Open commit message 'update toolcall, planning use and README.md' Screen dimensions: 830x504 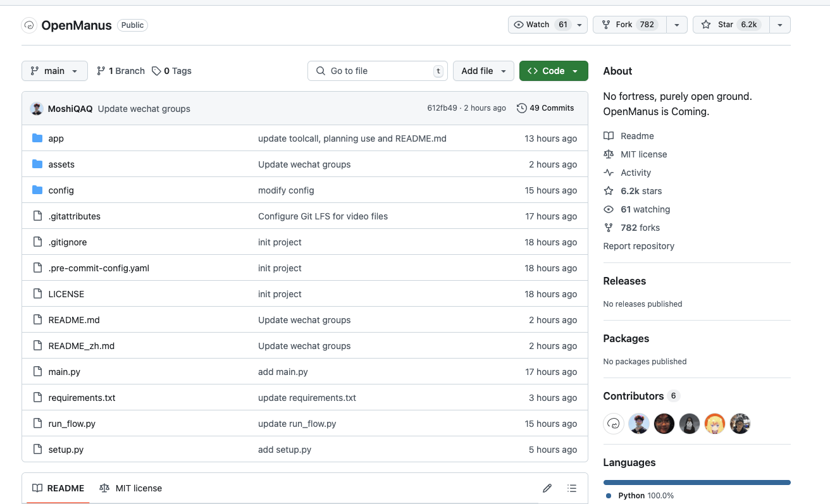tap(352, 138)
